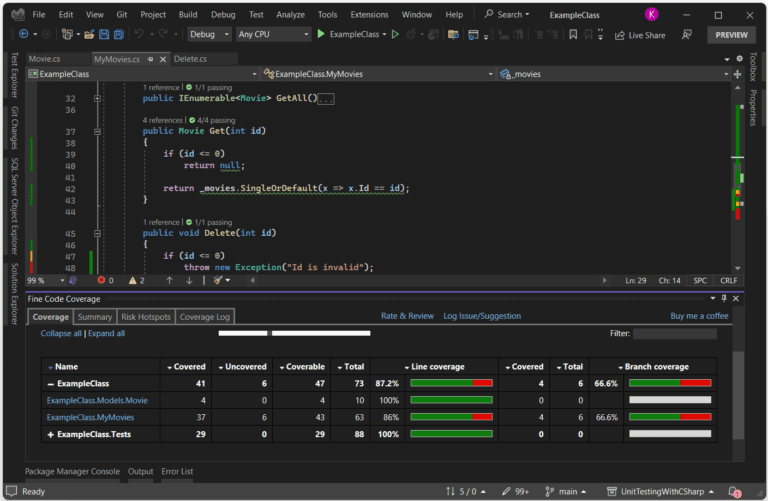
Task: Close the Fine Code Coverage panel
Action: (736, 298)
